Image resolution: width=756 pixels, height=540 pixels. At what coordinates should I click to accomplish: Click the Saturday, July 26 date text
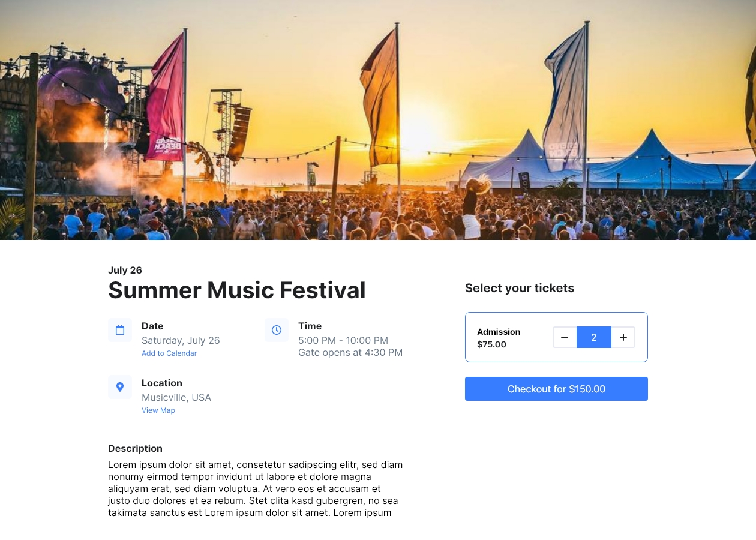(x=181, y=340)
